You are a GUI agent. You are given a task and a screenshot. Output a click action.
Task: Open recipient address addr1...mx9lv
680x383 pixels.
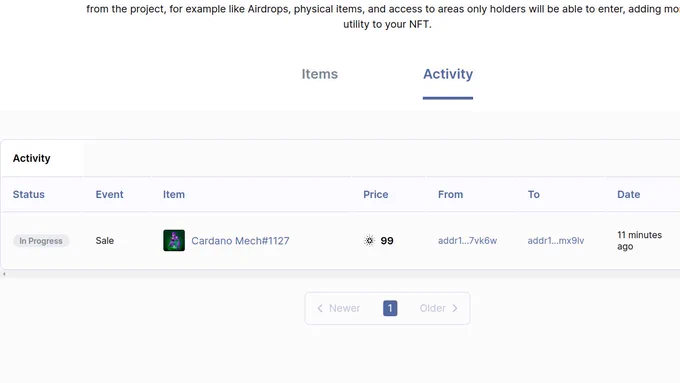pos(556,241)
